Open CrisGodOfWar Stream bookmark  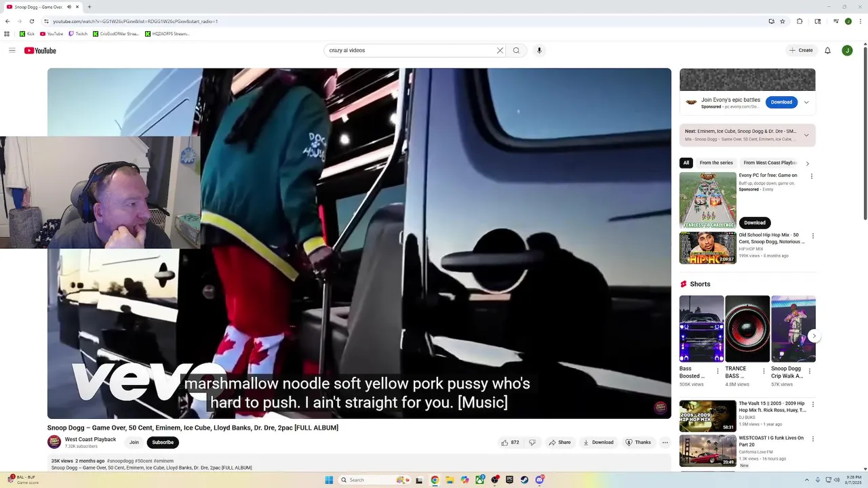click(116, 33)
